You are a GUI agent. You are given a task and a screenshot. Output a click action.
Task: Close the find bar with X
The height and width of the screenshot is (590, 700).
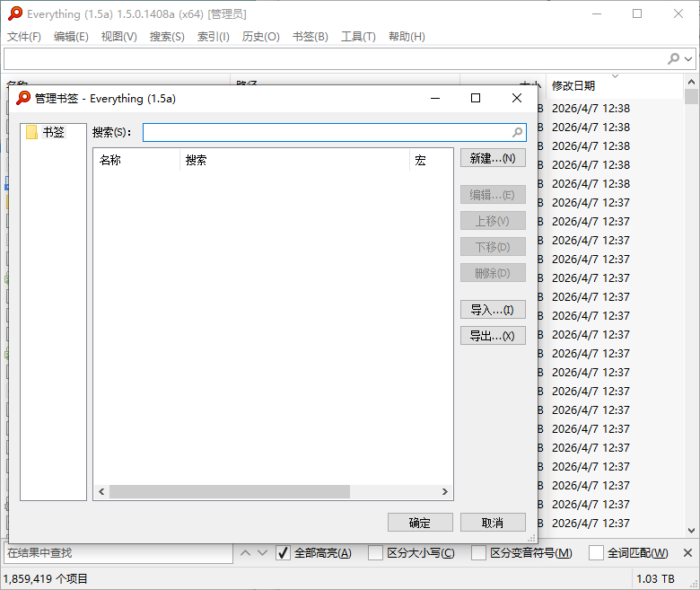pos(688,553)
